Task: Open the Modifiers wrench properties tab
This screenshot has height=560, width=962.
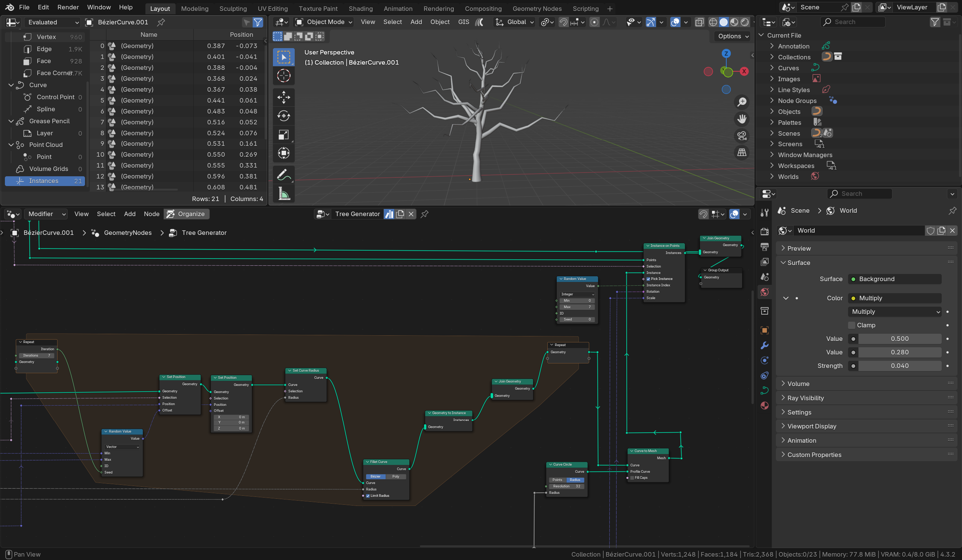Action: tap(764, 345)
